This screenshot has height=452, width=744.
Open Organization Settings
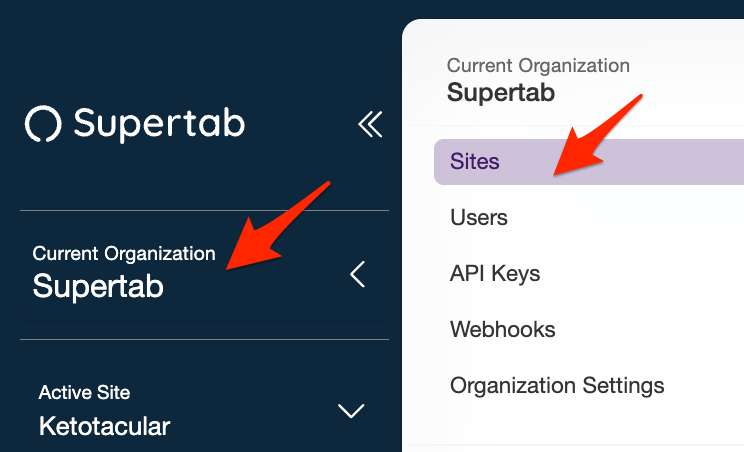click(x=557, y=386)
